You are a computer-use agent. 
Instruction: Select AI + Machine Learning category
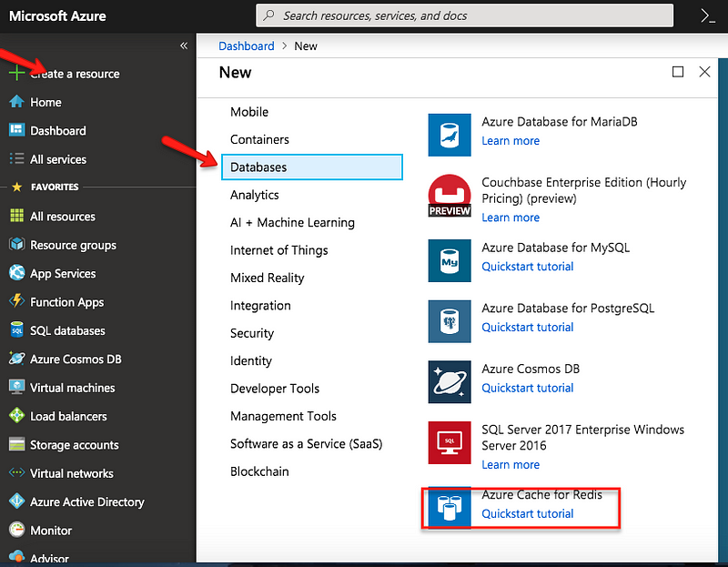pos(292,222)
